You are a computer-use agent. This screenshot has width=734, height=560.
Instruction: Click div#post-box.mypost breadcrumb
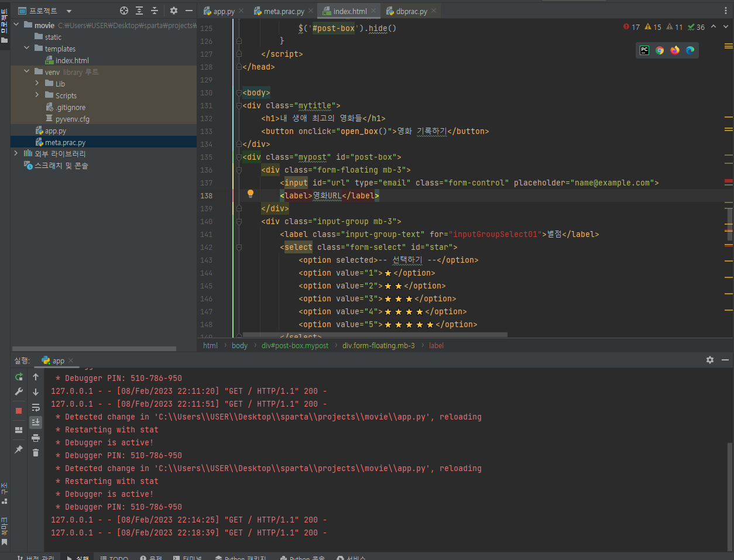click(x=295, y=345)
